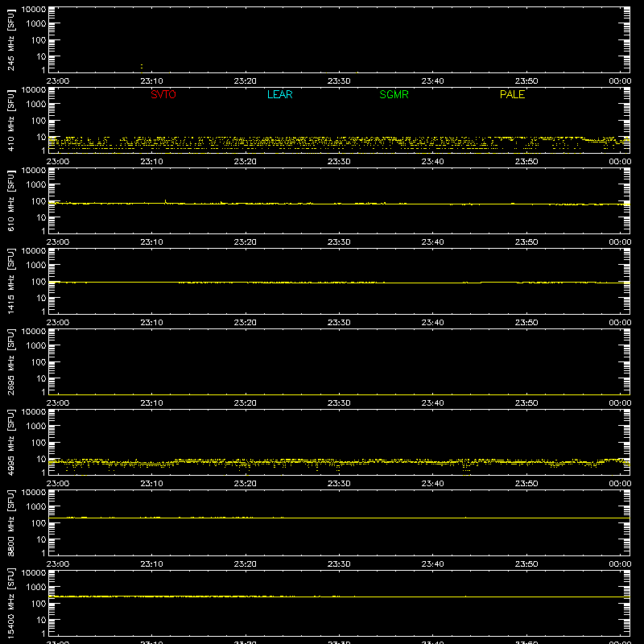Click the 245 MHz [SFU] axis title
Viewport: 644px width, 644px height.
click(10, 40)
